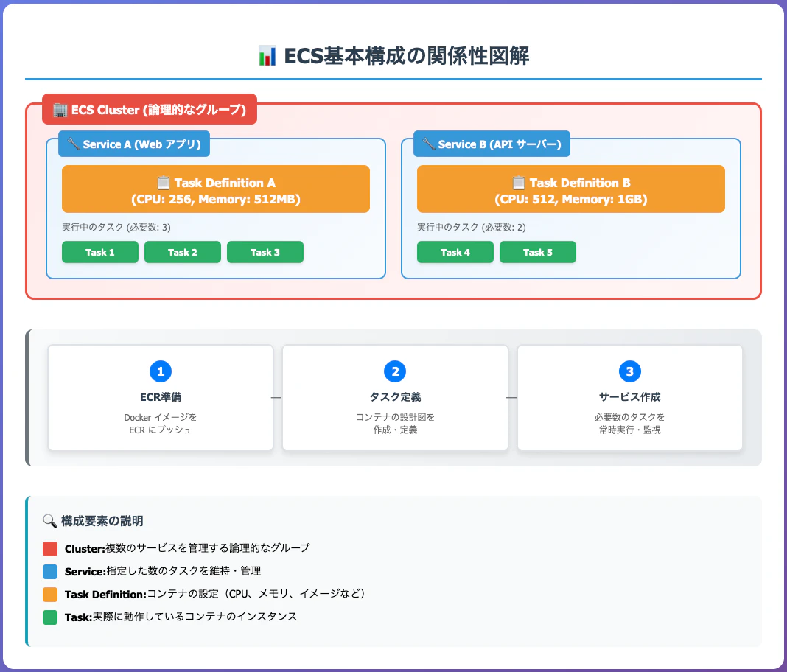Screen dimensions: 787x672
Task: Click the Task 2 button
Action: click(x=183, y=252)
